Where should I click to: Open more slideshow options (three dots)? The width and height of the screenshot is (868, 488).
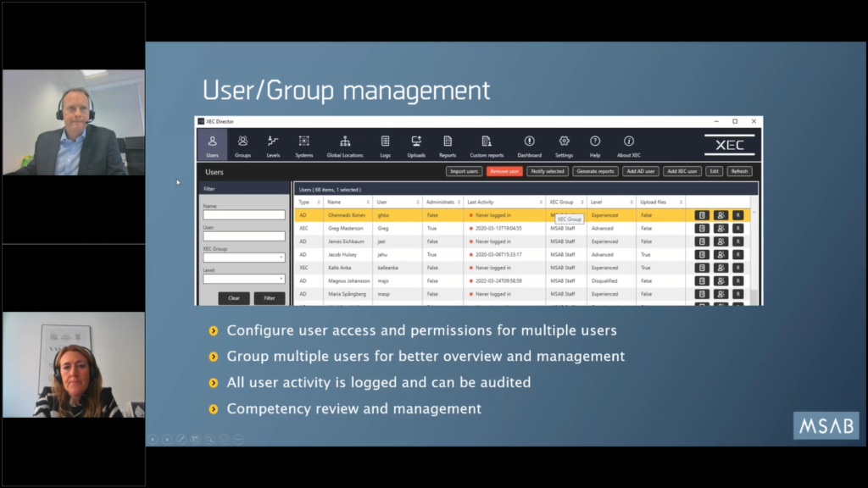coord(238,440)
